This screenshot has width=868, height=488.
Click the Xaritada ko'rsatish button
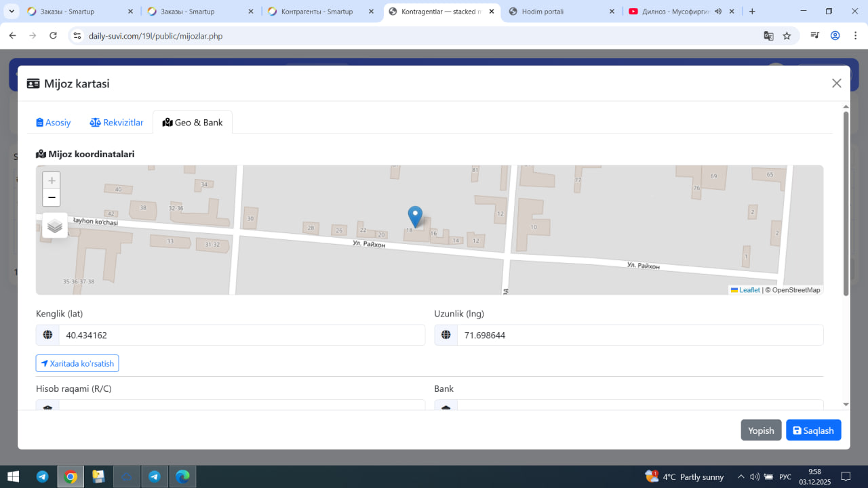pos(77,363)
